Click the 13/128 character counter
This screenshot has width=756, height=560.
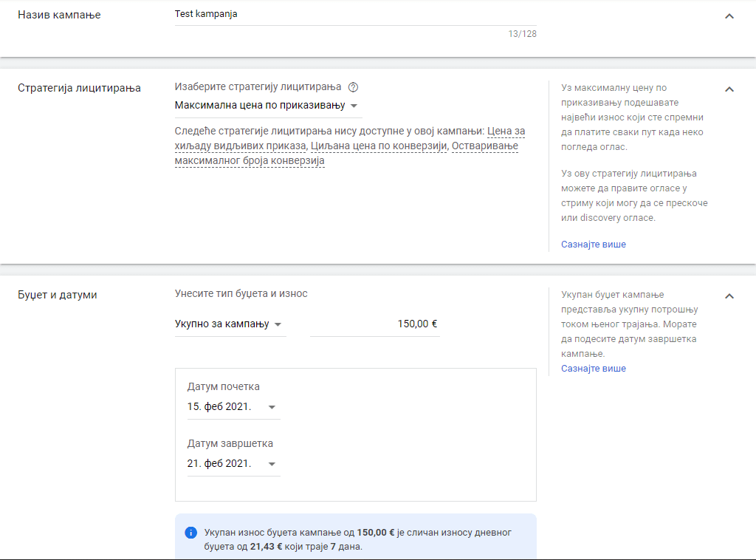(522, 34)
